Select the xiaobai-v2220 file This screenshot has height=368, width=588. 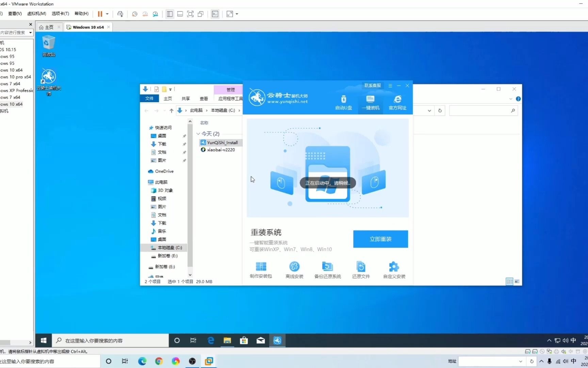click(x=218, y=150)
